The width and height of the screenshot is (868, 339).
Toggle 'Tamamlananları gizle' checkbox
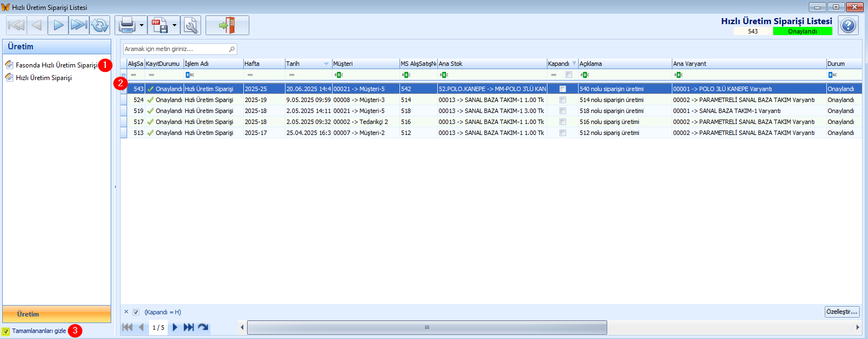coord(6,331)
